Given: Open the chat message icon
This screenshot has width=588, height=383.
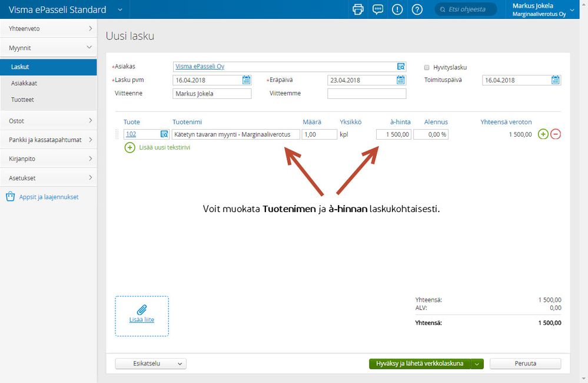Looking at the screenshot, I should [378, 9].
